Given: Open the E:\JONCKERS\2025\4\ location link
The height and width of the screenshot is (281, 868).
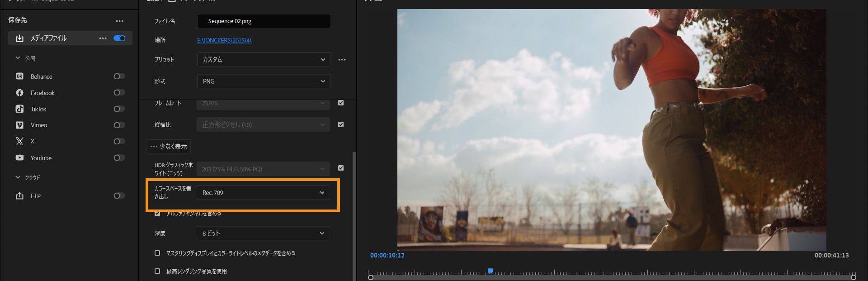Looking at the screenshot, I should coord(224,40).
